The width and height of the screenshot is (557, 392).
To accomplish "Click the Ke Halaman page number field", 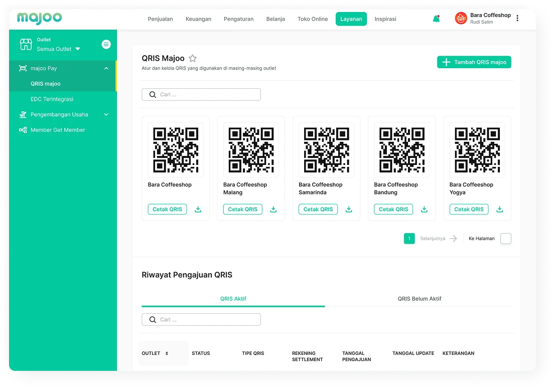I will click(505, 239).
